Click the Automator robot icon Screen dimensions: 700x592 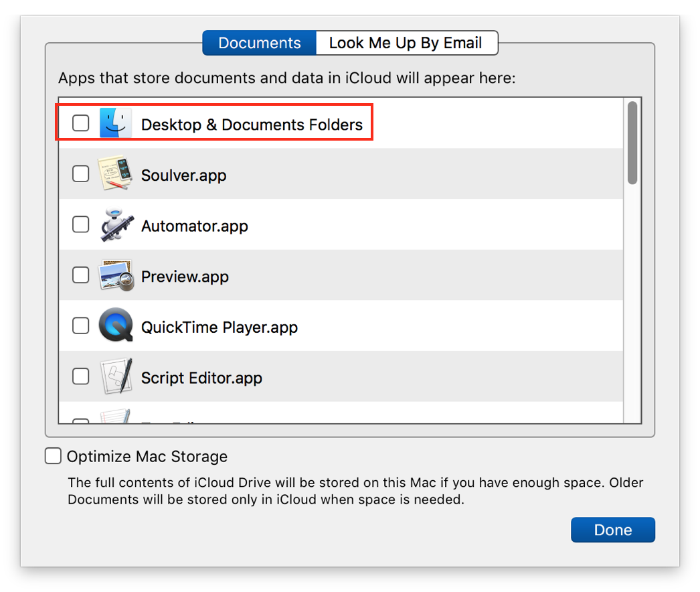click(x=115, y=226)
